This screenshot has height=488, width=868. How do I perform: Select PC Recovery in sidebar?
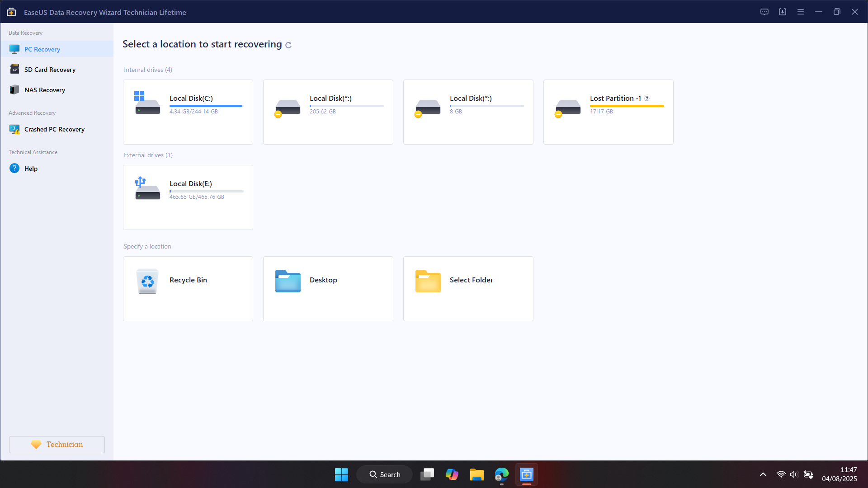42,49
